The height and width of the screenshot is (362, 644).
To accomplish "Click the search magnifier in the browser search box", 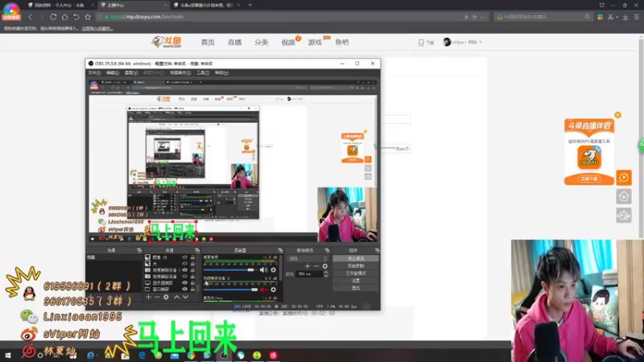I will point(588,17).
